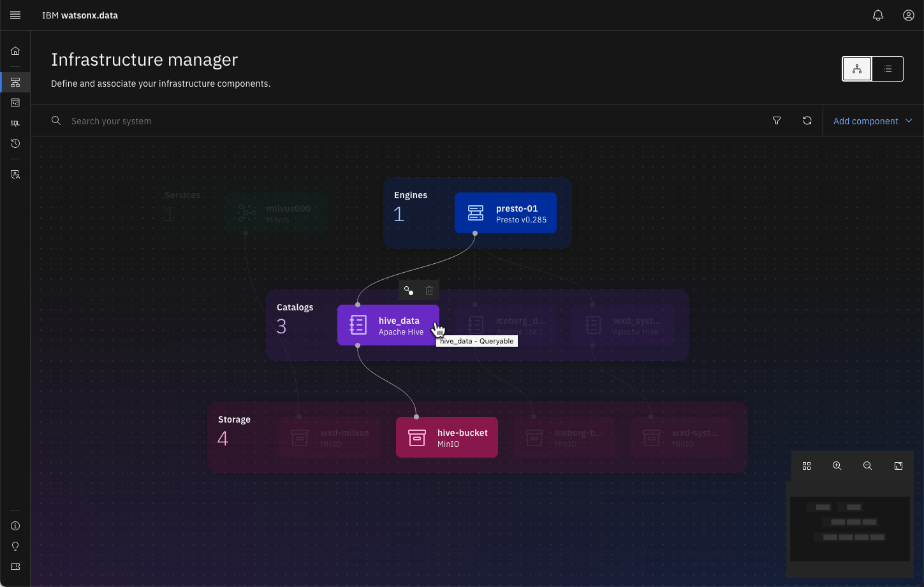
Task: Zoom out on the canvas
Action: tap(868, 466)
